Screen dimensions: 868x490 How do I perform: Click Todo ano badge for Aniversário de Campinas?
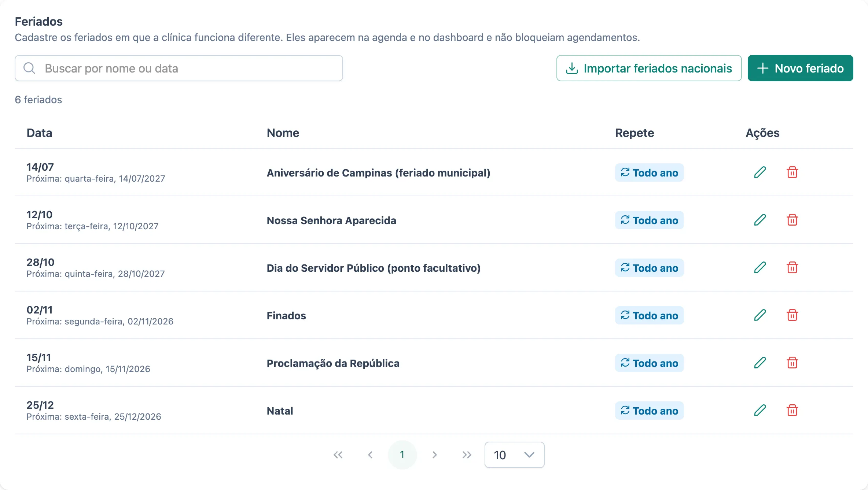649,172
